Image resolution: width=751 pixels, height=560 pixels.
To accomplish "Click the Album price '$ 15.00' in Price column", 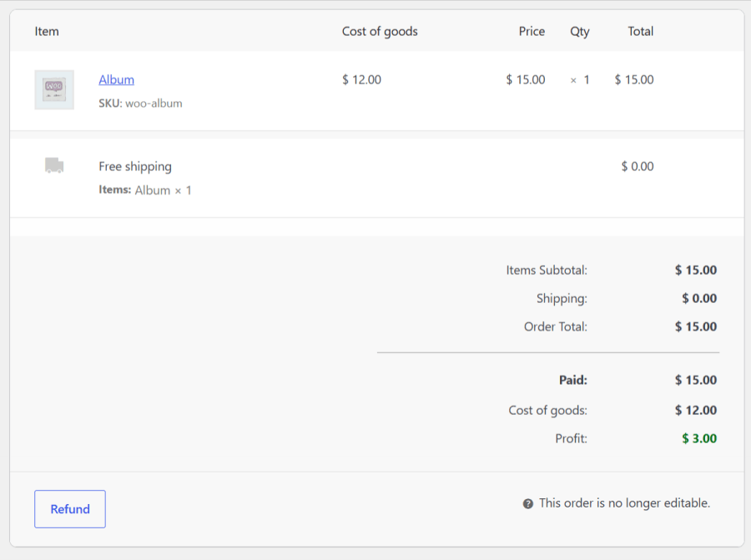I will 526,79.
